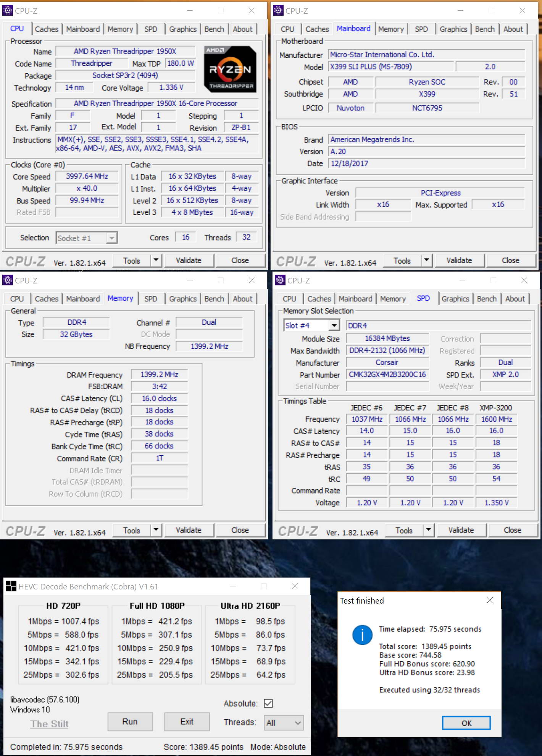
Task: Click Total score 1389.45 points text
Action: click(x=425, y=646)
